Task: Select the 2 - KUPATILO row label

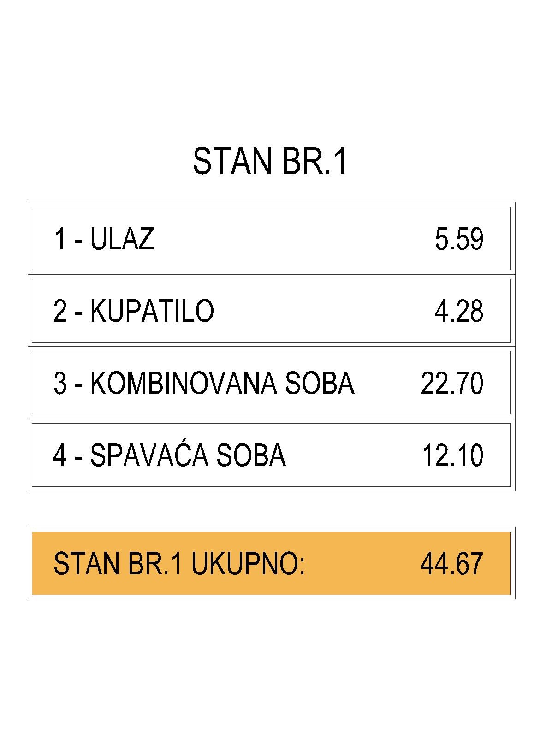Action: [x=134, y=311]
